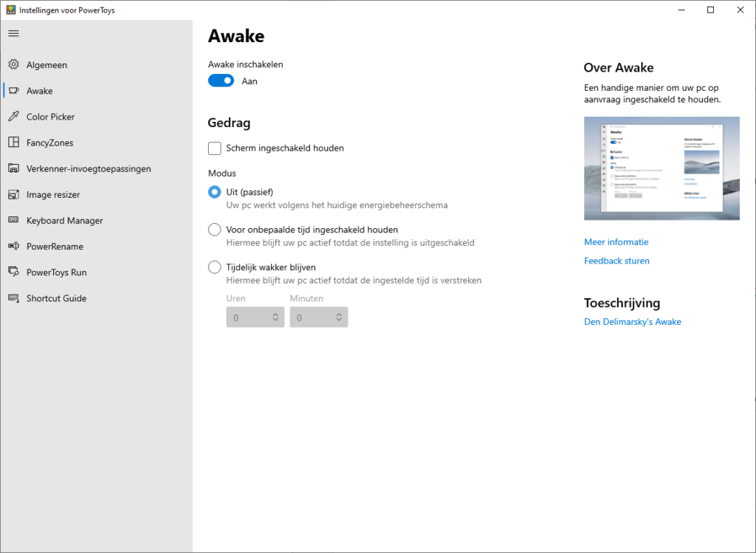Open Verkenner-invoegtoepassingen settings

click(97, 169)
